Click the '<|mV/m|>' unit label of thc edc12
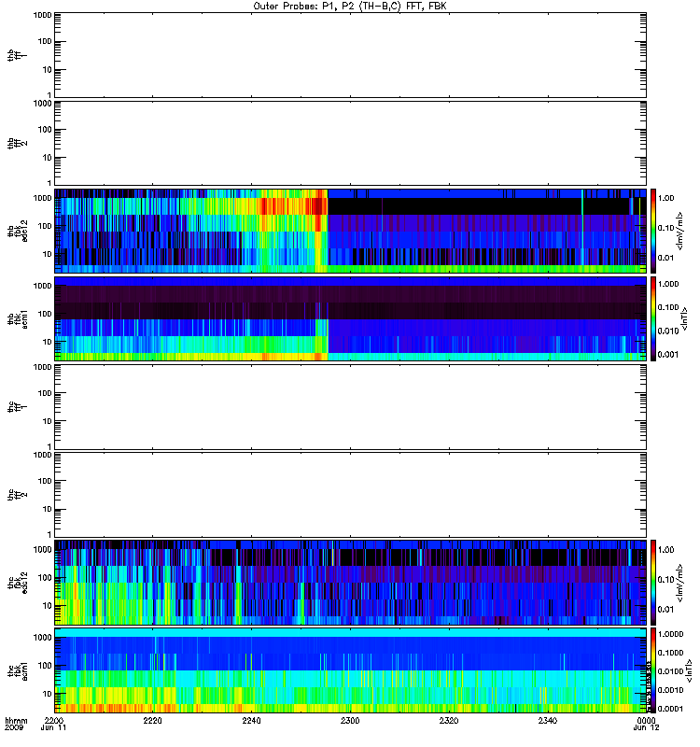 pyautogui.click(x=680, y=583)
